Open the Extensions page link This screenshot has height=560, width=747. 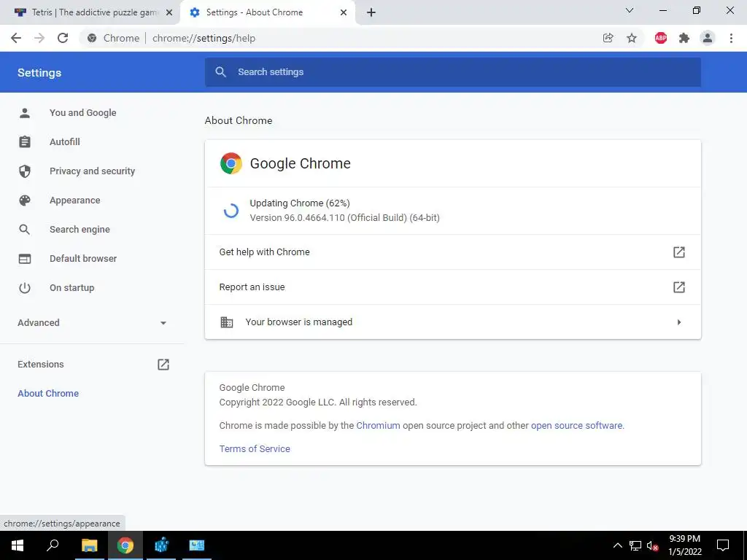pos(41,365)
